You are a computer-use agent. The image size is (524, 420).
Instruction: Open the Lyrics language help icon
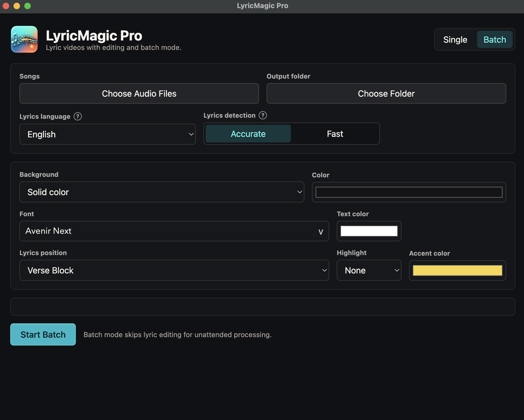(78, 116)
